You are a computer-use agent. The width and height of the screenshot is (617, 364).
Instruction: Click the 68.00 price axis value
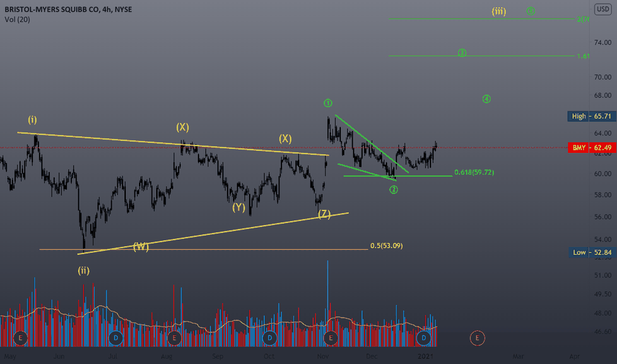click(602, 95)
